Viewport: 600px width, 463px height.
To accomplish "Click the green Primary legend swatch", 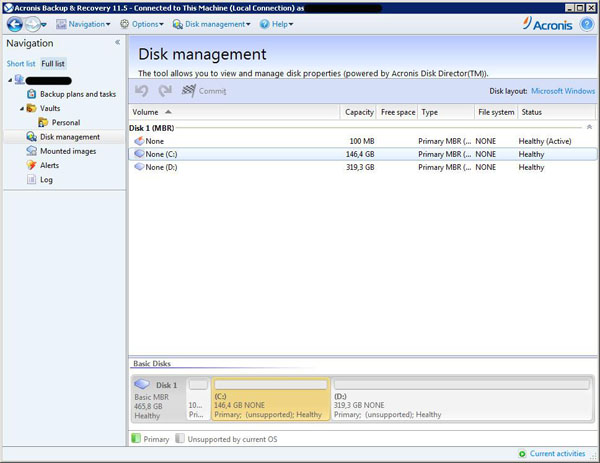I will pos(136,439).
